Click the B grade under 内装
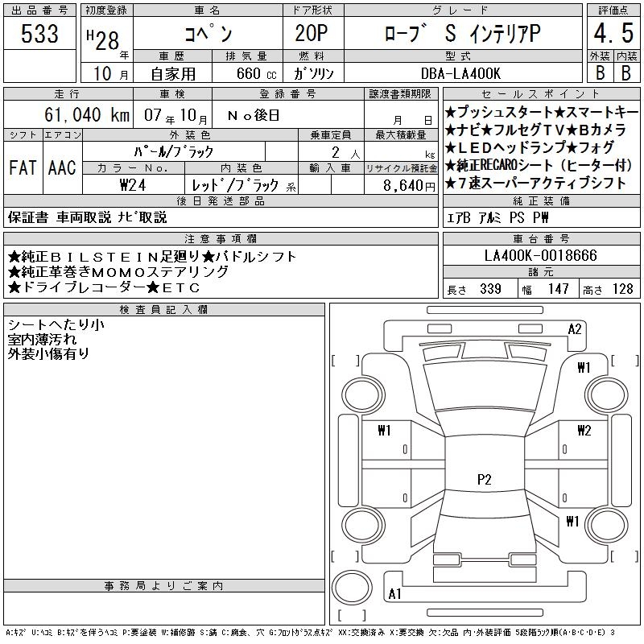Image resolution: width=644 pixels, height=644 pixels. pos(626,73)
